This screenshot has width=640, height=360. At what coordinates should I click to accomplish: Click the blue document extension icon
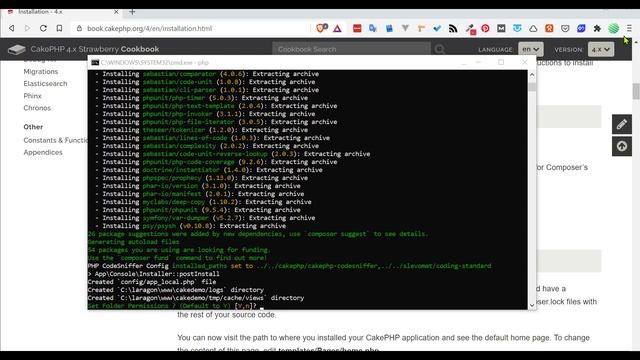point(389,28)
